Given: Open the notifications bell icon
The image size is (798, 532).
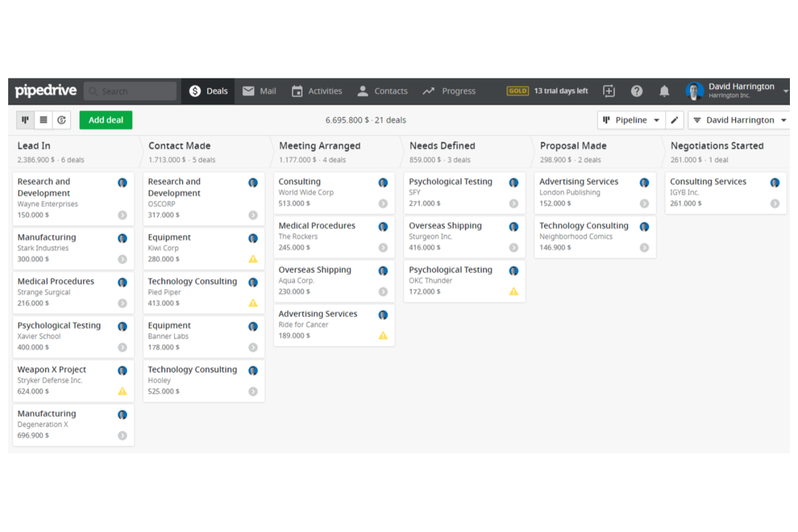Looking at the screenshot, I should click(x=664, y=91).
